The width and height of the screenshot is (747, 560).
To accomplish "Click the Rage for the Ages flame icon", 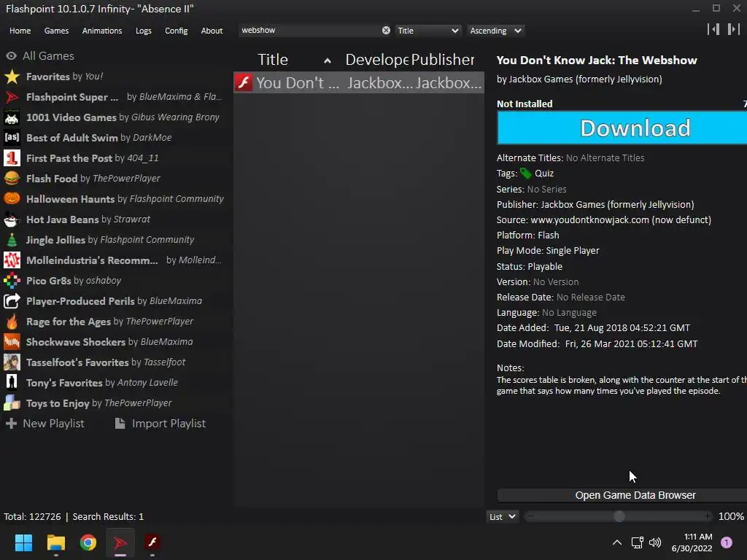I will click(x=12, y=322).
